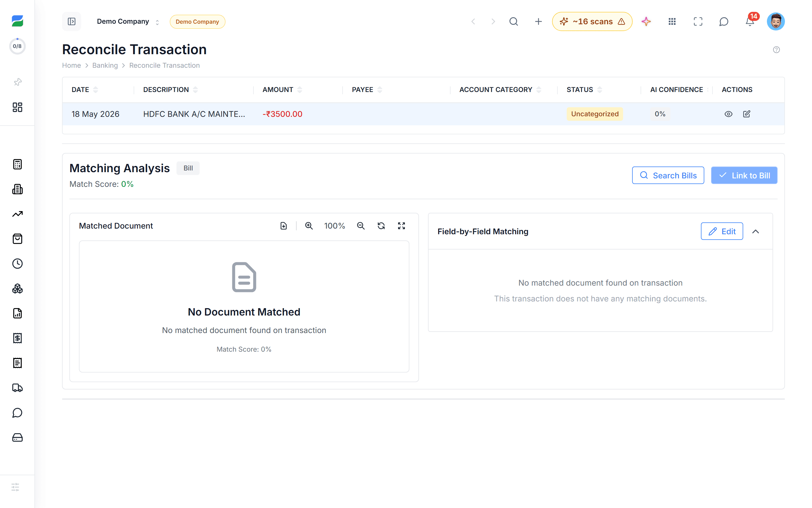The width and height of the screenshot is (812, 508).
Task: Open the apps grid launcher
Action: (x=672, y=21)
